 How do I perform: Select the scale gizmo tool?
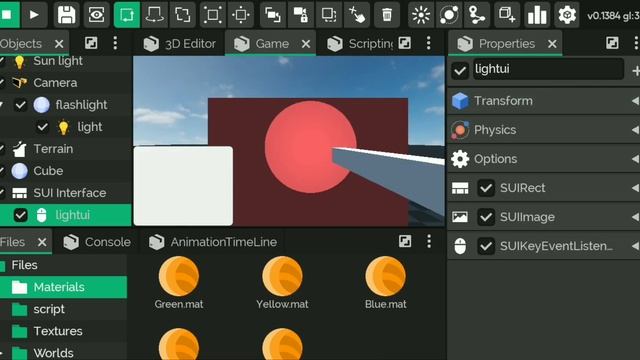tap(182, 15)
